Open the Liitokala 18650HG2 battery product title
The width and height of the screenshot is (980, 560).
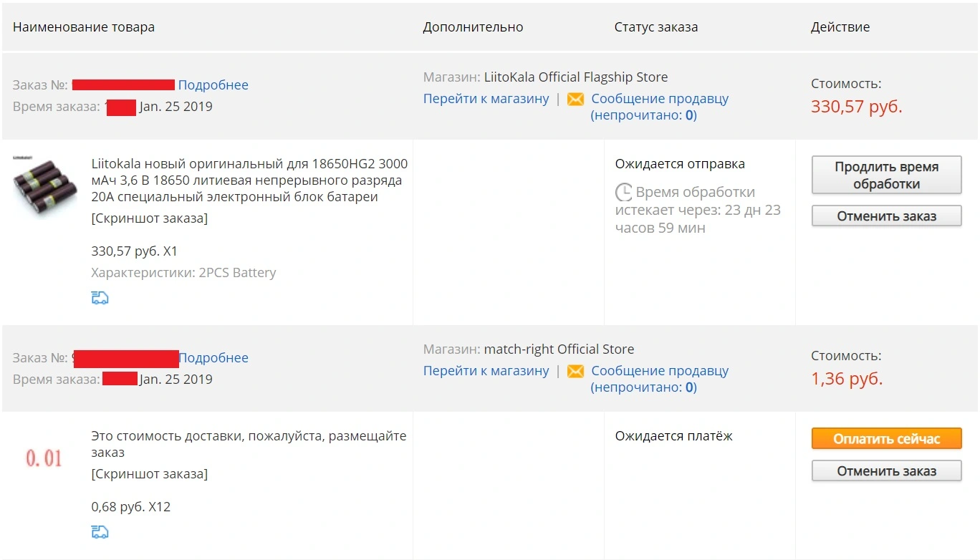coord(249,180)
